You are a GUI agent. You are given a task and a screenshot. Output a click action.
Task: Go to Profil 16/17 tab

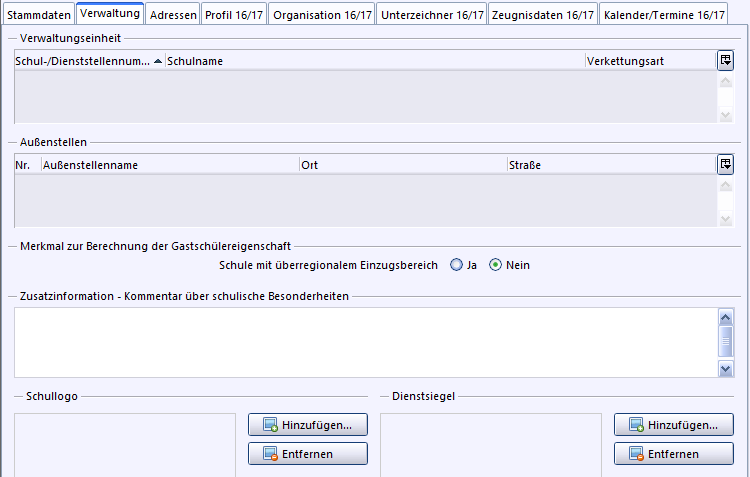point(234,15)
